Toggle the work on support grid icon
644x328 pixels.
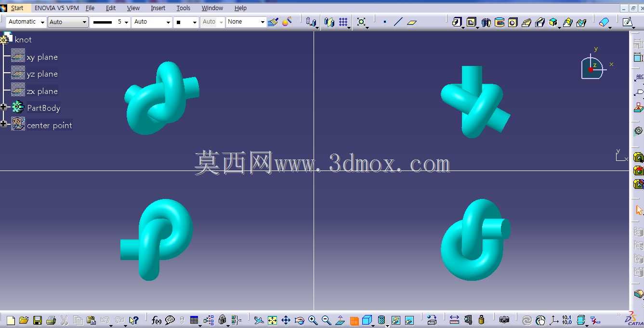click(x=343, y=22)
